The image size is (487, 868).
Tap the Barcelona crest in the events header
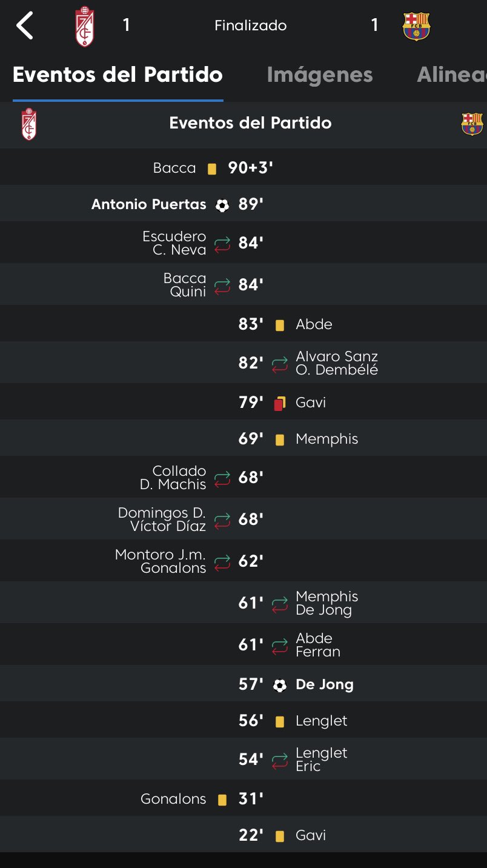point(472,124)
